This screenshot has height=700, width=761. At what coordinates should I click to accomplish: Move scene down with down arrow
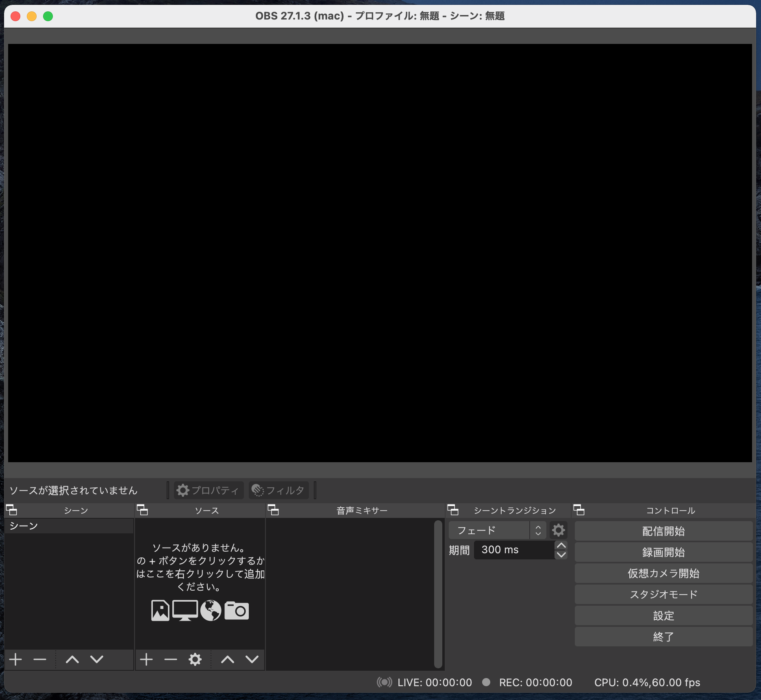pyautogui.click(x=97, y=659)
